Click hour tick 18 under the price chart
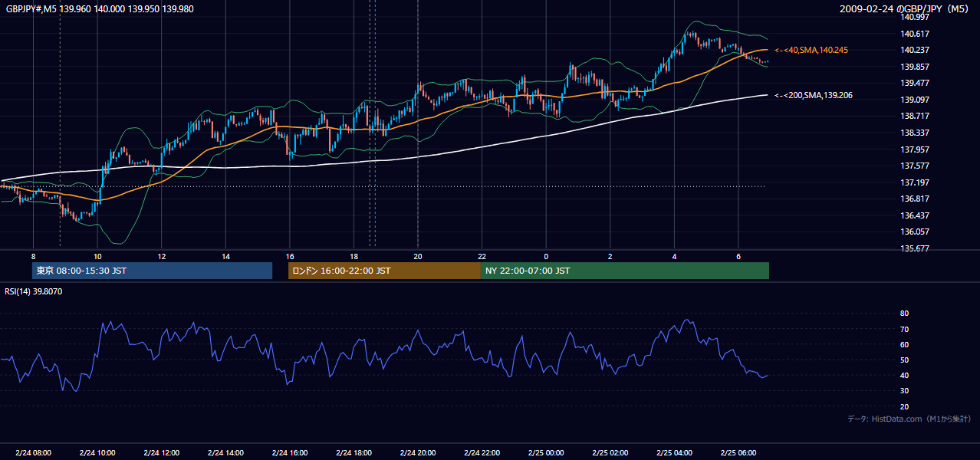Image resolution: width=980 pixels, height=460 pixels. pos(354,257)
